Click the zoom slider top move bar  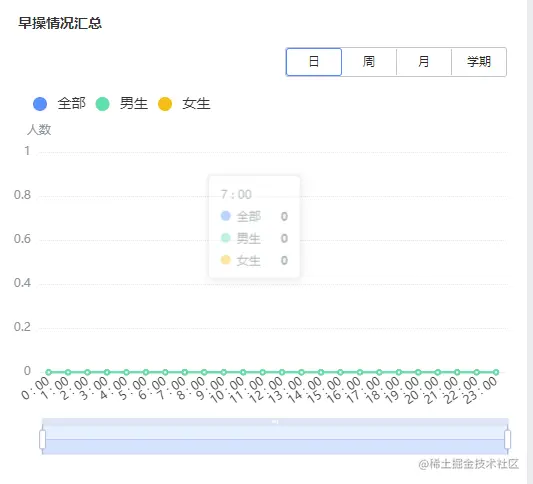(x=275, y=422)
